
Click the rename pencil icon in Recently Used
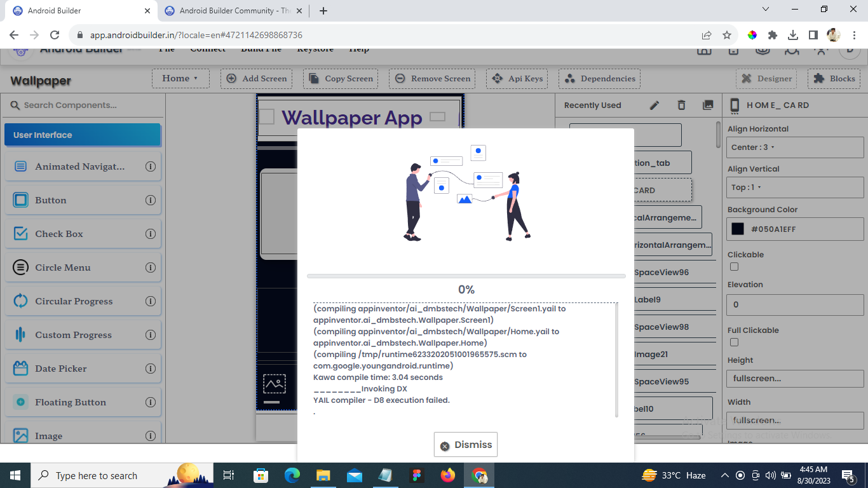point(654,105)
